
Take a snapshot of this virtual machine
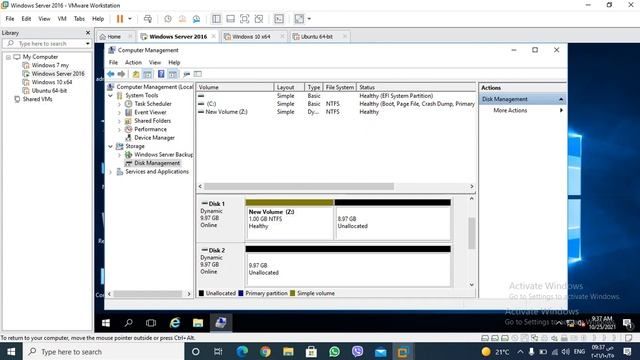pos(168,19)
